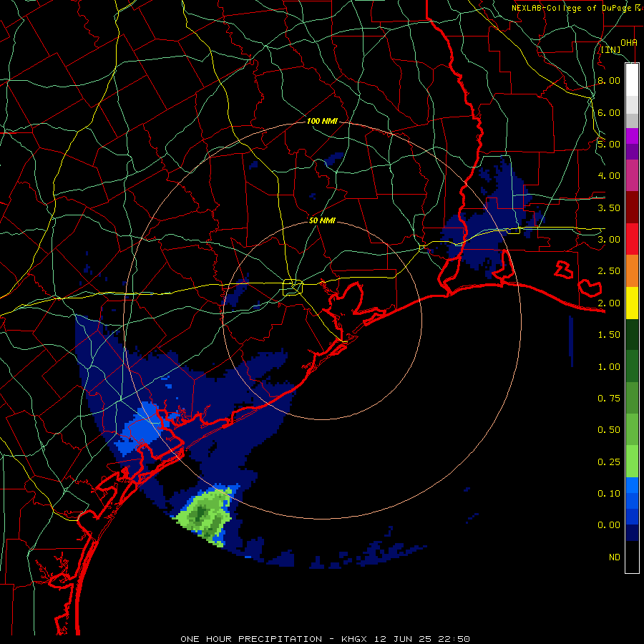The image size is (644, 644).
Task: Click the darkest green legend swatch below 1.50
Action: [x=632, y=335]
